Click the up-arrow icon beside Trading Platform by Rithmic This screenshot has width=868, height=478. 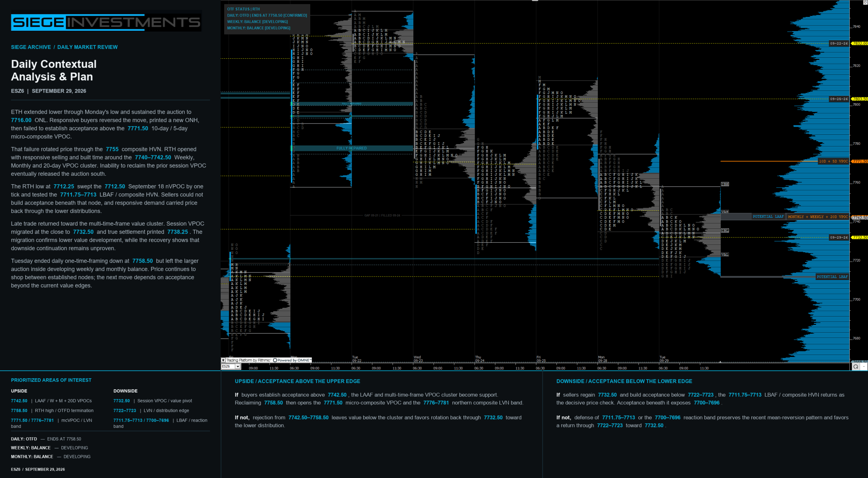(223, 360)
